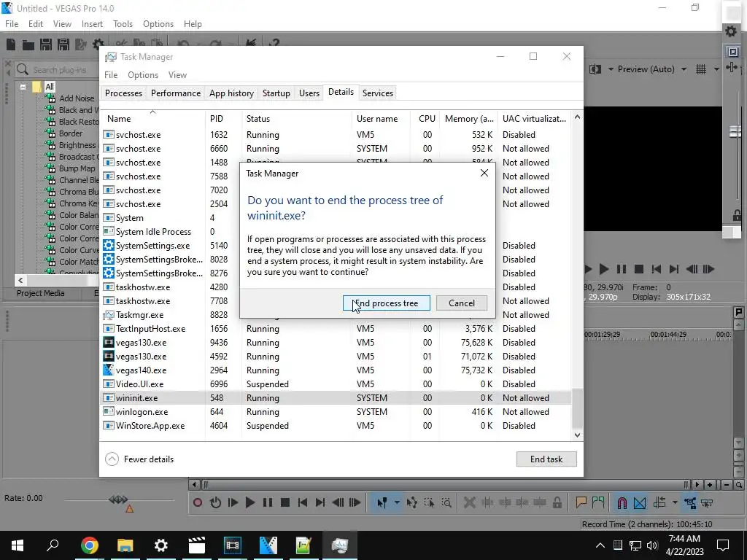The image size is (747, 560).
Task: Click the End process tree button
Action: [386, 303]
